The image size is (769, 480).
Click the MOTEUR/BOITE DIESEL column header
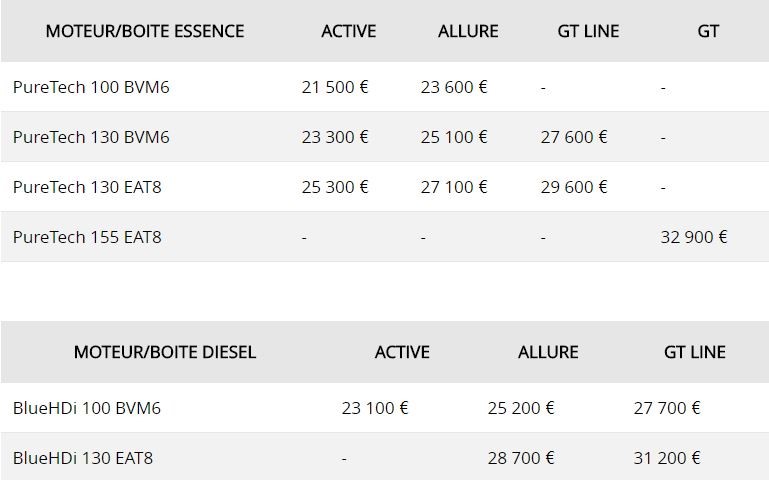tap(165, 352)
